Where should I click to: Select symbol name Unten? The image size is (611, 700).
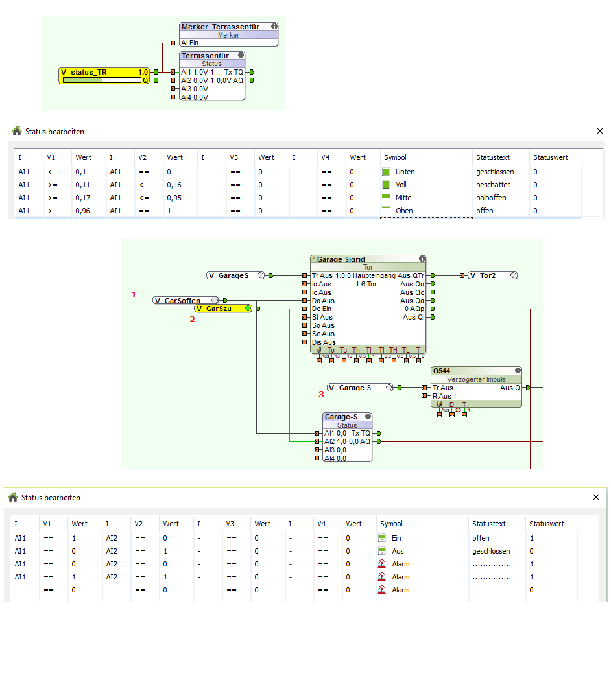(405, 172)
